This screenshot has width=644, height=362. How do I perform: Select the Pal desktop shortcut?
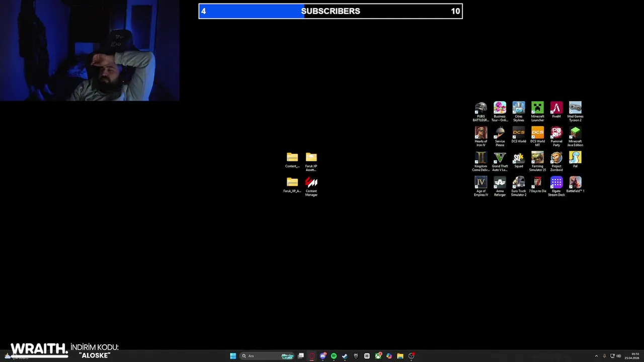click(575, 159)
